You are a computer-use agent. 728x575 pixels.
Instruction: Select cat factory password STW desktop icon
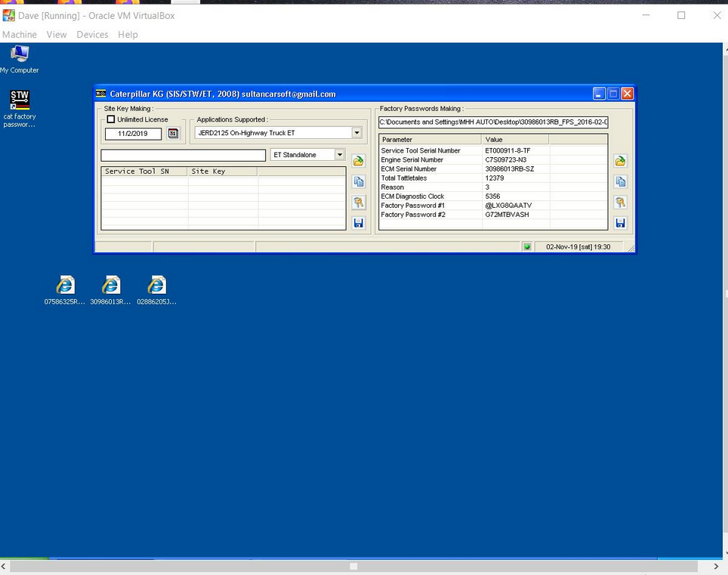[x=20, y=109]
